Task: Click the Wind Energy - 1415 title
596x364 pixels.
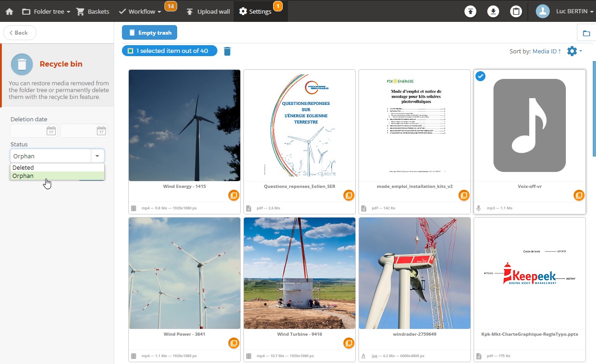Action: point(185,187)
